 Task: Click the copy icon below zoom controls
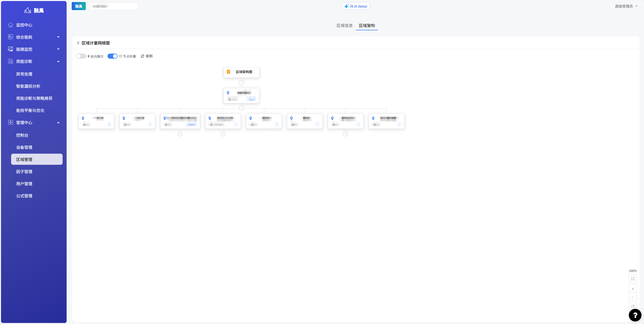[633, 306]
